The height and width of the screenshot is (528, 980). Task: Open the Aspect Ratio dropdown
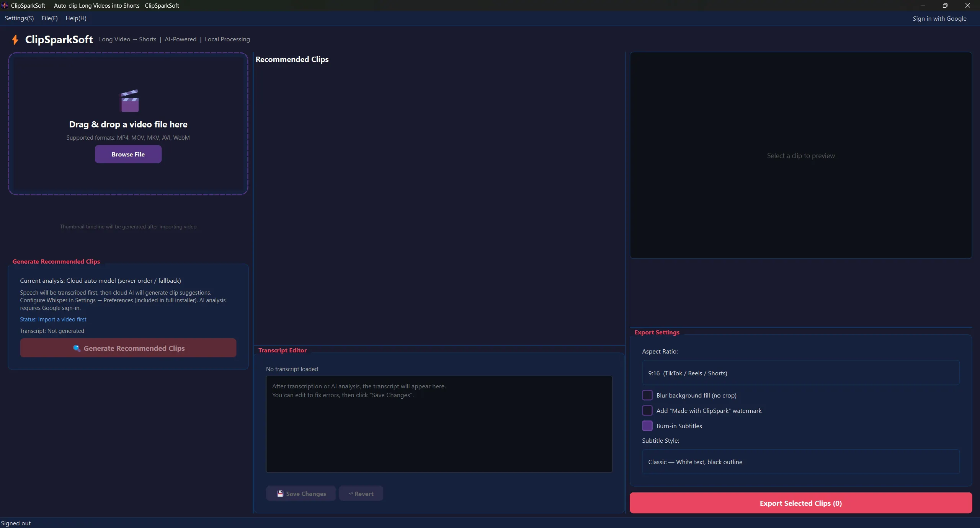coord(801,373)
